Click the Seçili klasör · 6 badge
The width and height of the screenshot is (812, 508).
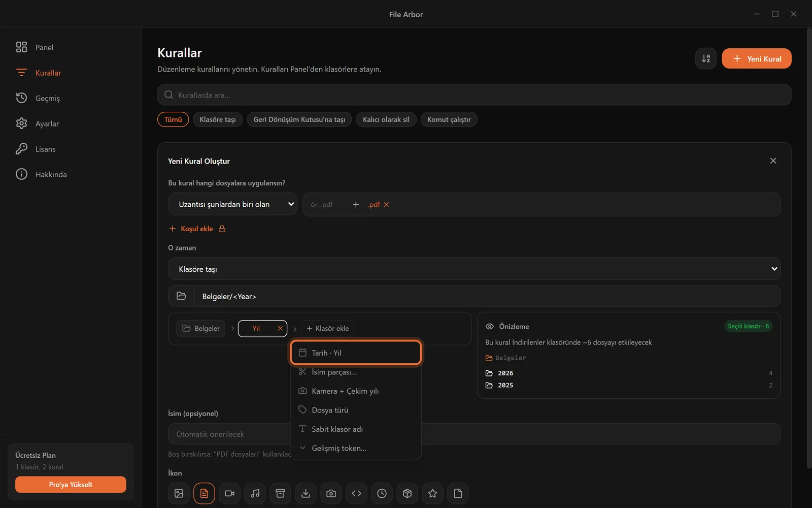tap(749, 326)
